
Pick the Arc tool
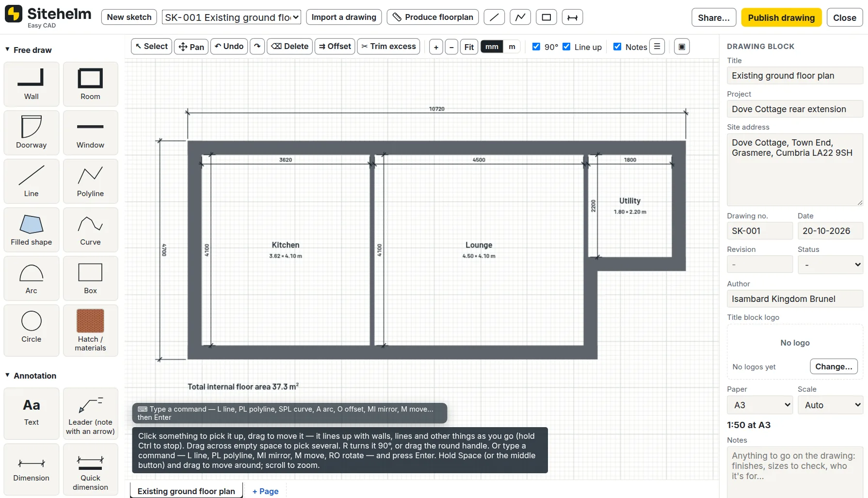point(32,278)
